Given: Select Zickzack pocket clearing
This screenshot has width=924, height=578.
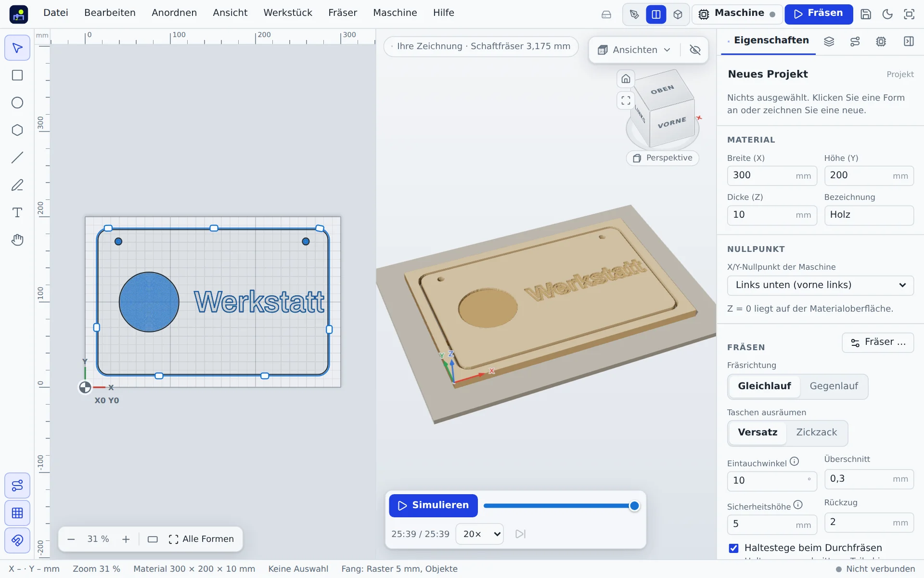Looking at the screenshot, I should [x=816, y=433].
